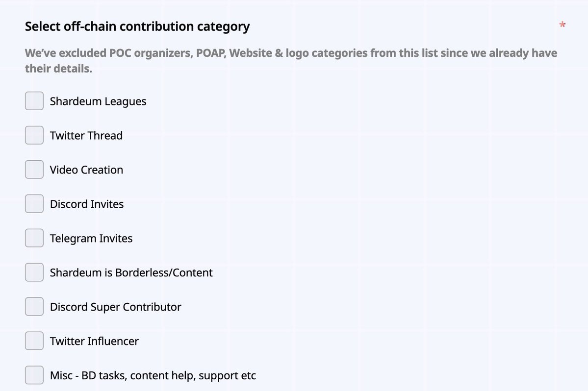Screen dimensions: 588x391
Task: Click the 'Shardeum Leagues' label text
Action: point(98,101)
